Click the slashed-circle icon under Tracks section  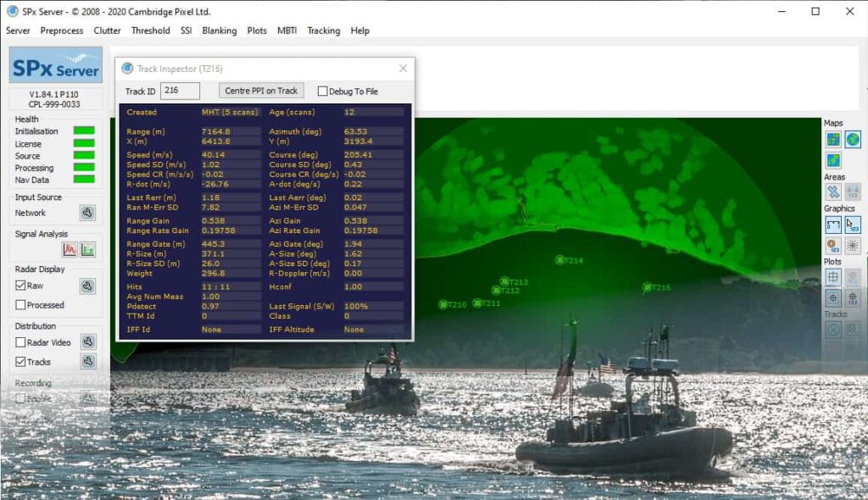pyautogui.click(x=853, y=330)
